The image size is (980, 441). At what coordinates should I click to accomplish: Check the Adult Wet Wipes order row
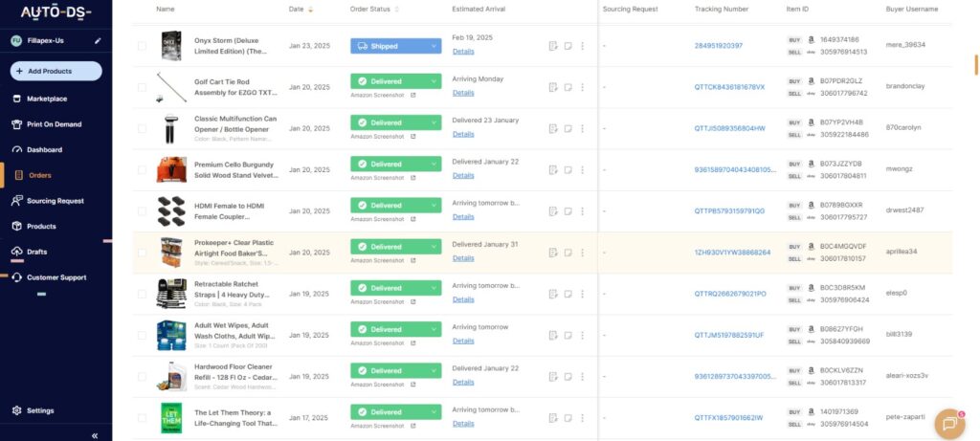(x=142, y=335)
